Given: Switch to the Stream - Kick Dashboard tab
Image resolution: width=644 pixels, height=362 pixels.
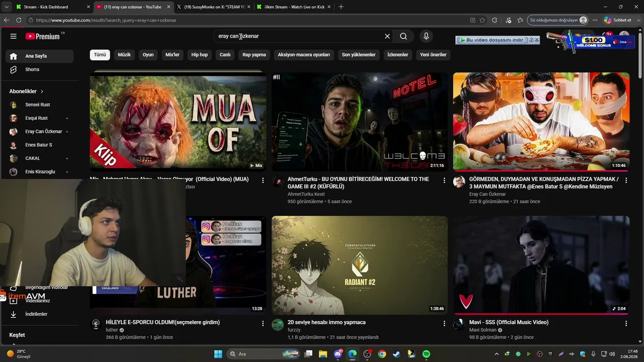Looking at the screenshot, I should 53,7.
